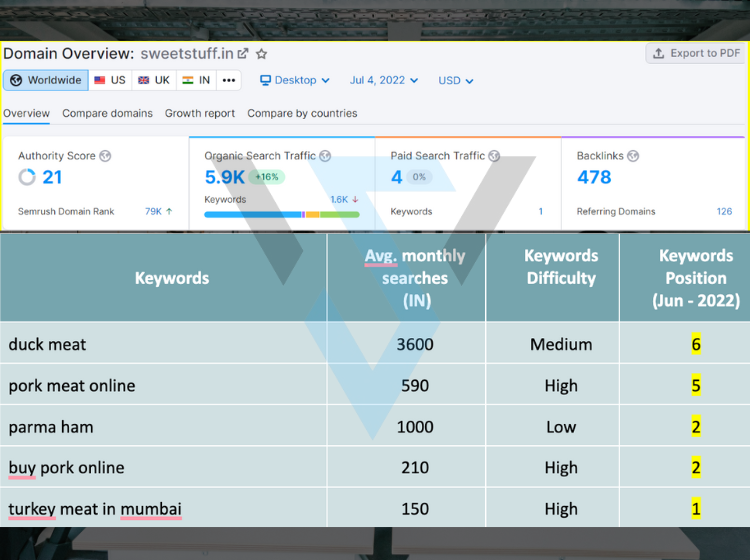Viewport: 750px width, 560px height.
Task: Open the Jul 4, 2022 date dropdown
Action: pos(384,80)
